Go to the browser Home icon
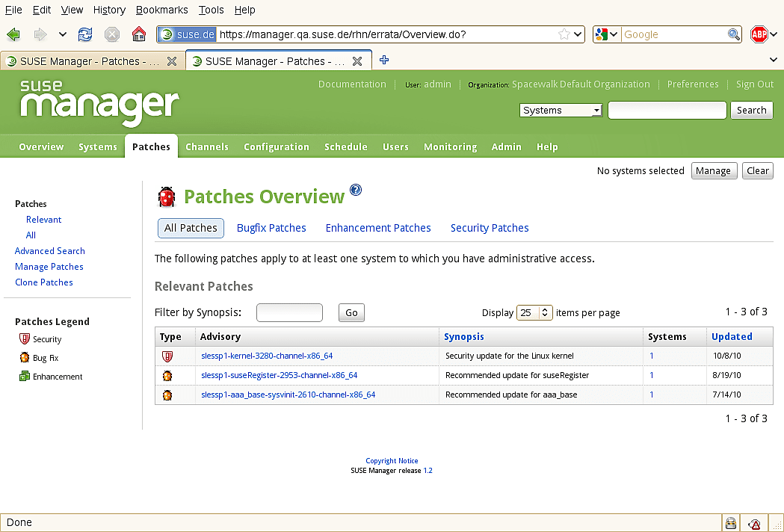Screen dimensions: 784x532 [x=139, y=34]
